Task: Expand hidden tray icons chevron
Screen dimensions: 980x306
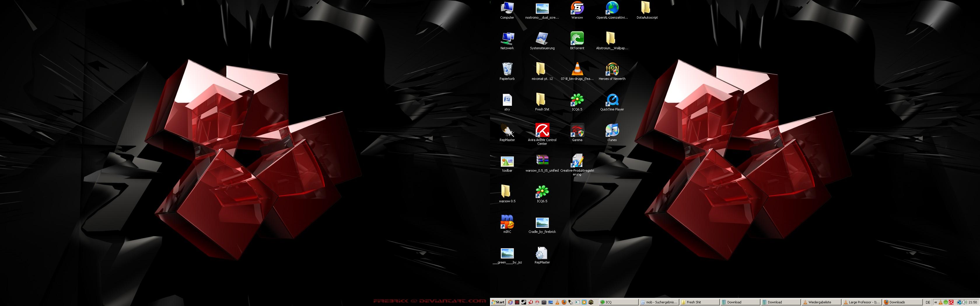Action: click(x=936, y=303)
